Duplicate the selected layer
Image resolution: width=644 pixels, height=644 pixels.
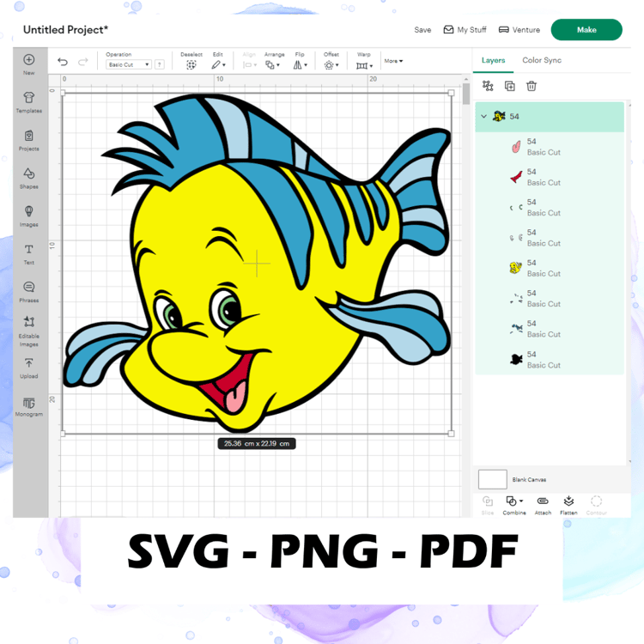pos(510,86)
